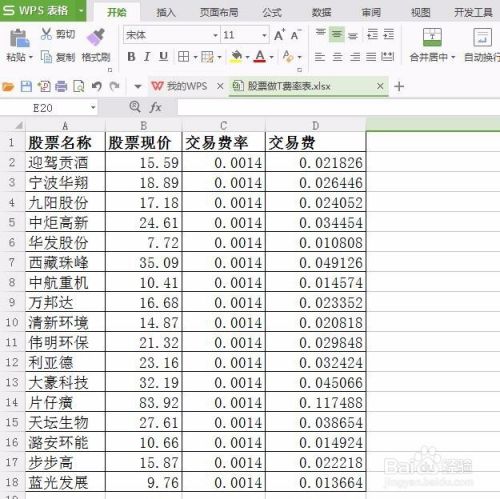Click the increase indent icon
This screenshot has width=500, height=499.
coord(389,34)
